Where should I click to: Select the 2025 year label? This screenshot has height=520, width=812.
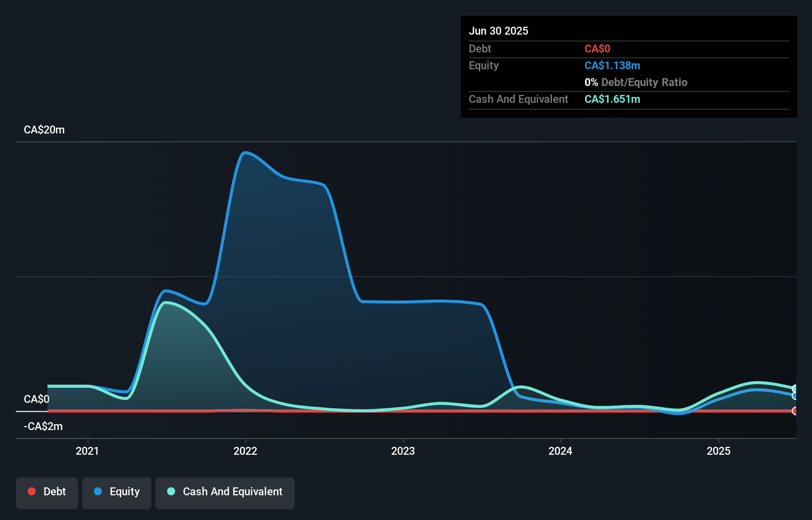pyautogui.click(x=720, y=451)
